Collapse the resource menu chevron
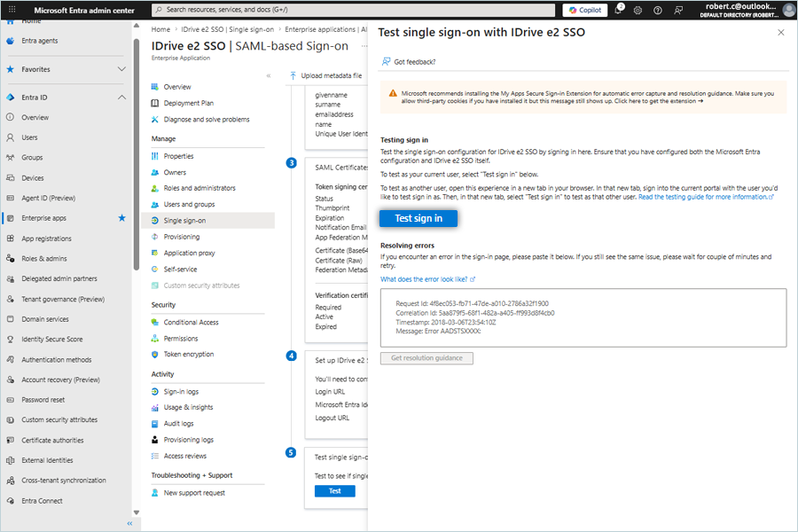The width and height of the screenshot is (798, 532). [269, 76]
